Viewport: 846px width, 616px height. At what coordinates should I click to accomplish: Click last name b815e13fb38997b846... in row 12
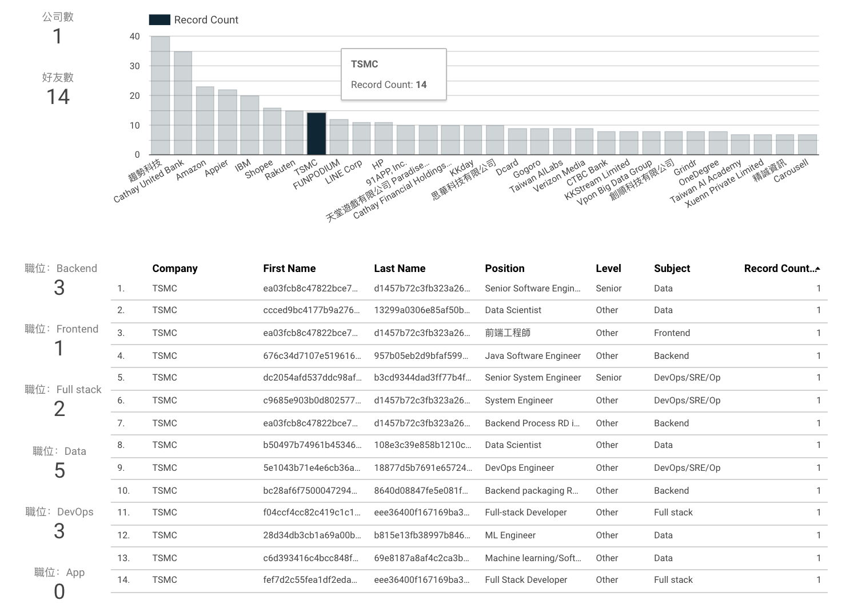tap(422, 535)
